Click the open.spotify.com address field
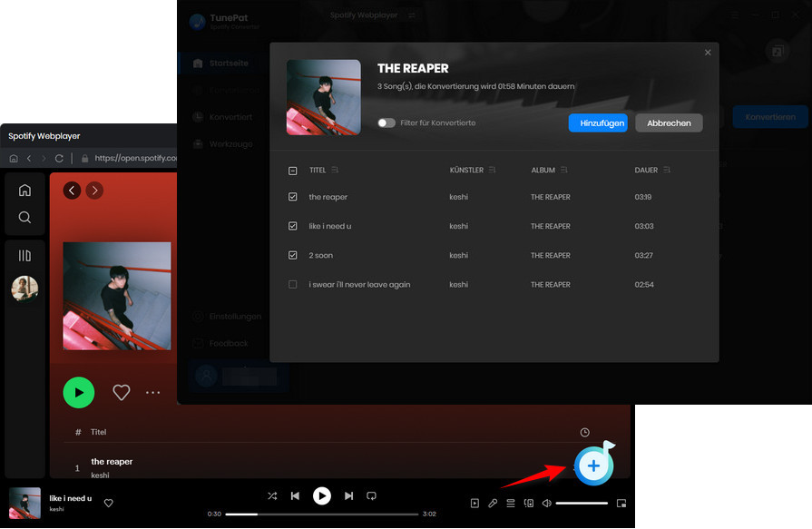This screenshot has width=812, height=529. tap(129, 158)
